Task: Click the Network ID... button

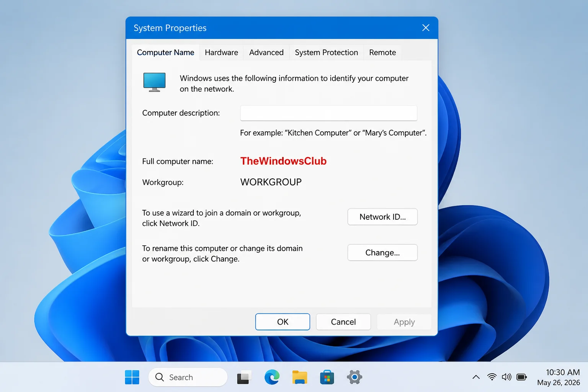Action: coord(382,217)
